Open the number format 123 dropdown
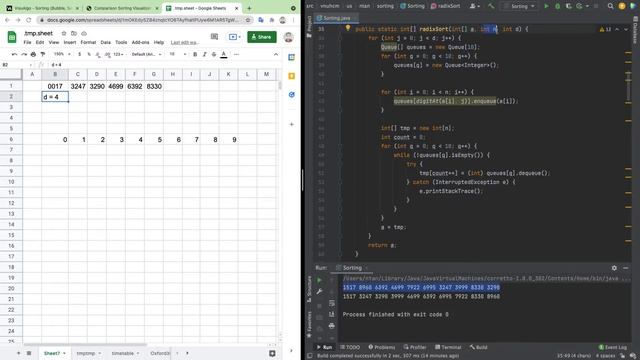This screenshot has width=640, height=360. click(118, 54)
